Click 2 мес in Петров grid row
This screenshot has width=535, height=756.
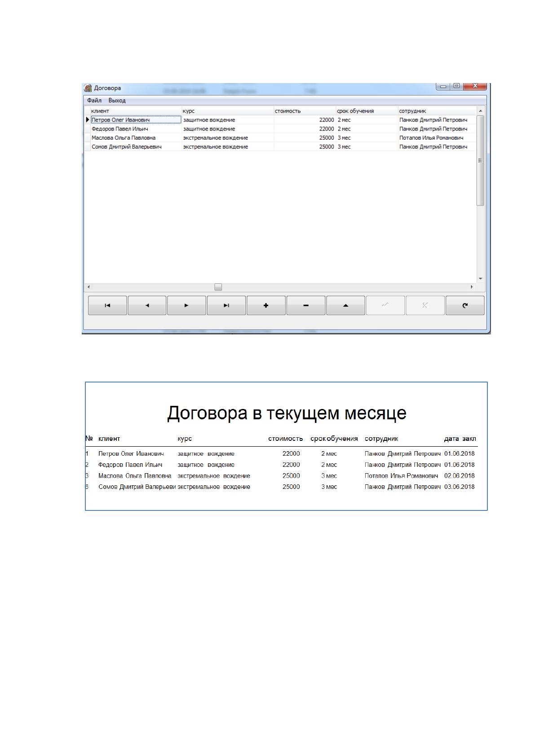click(367, 120)
